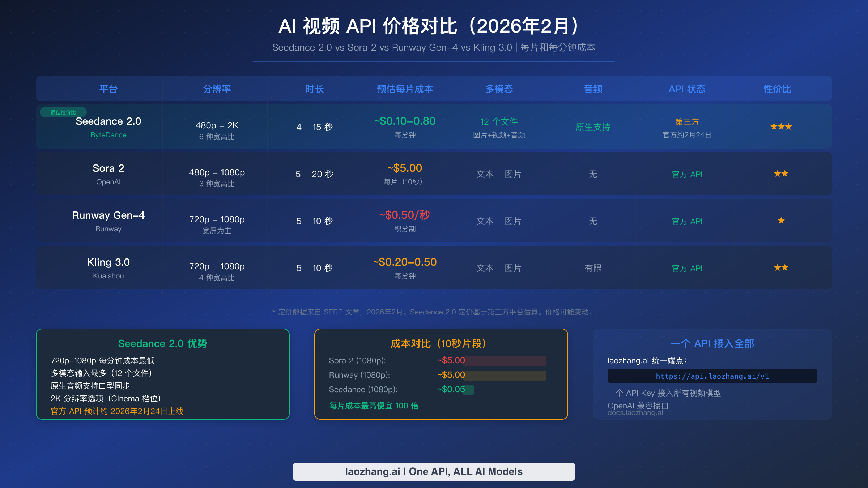868x488 pixels.
Task: Click the two-star rating for Sora 2
Action: click(x=781, y=174)
